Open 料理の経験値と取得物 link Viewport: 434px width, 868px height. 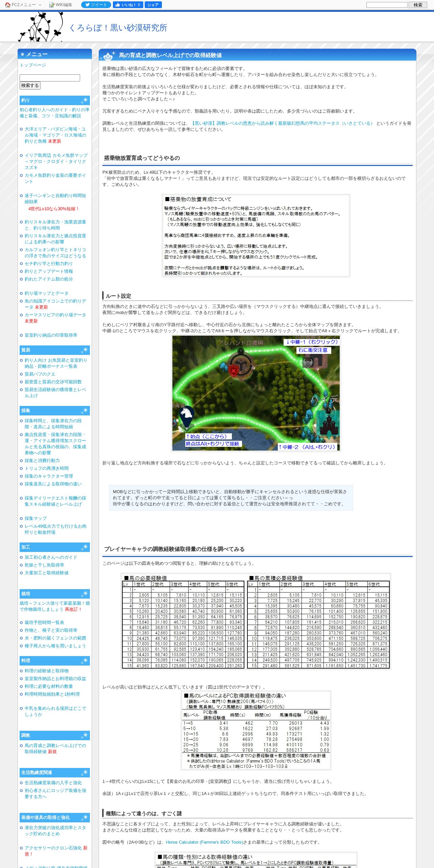[46, 671]
